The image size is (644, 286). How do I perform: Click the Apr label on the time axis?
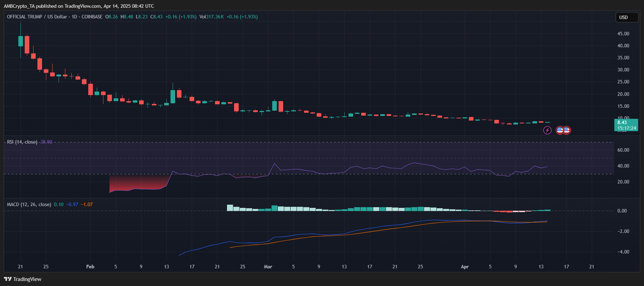tap(465, 267)
